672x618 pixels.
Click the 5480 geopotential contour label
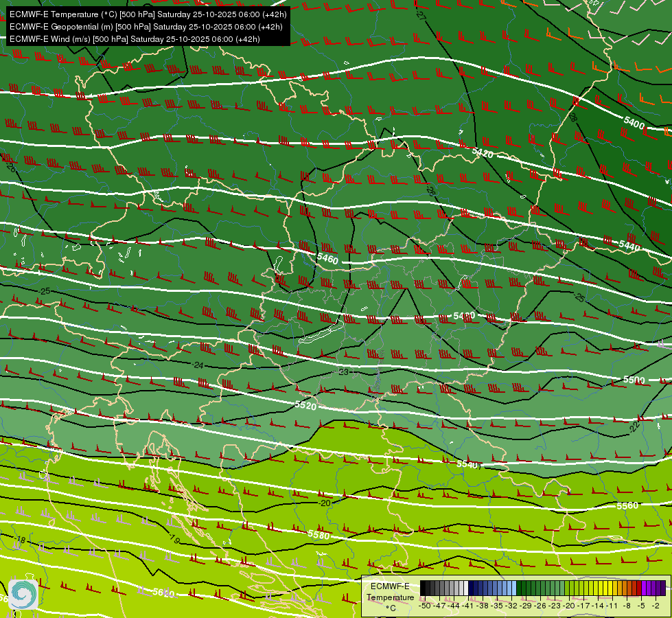(x=464, y=316)
